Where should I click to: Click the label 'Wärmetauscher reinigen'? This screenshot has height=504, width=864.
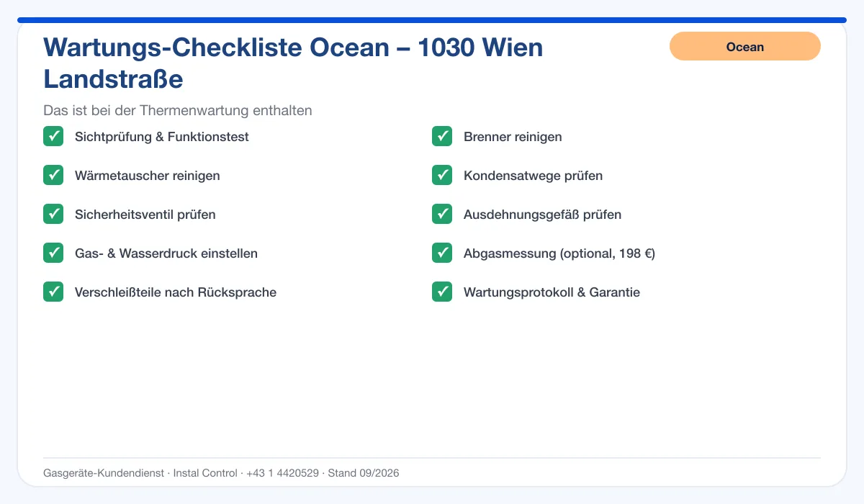(x=148, y=176)
